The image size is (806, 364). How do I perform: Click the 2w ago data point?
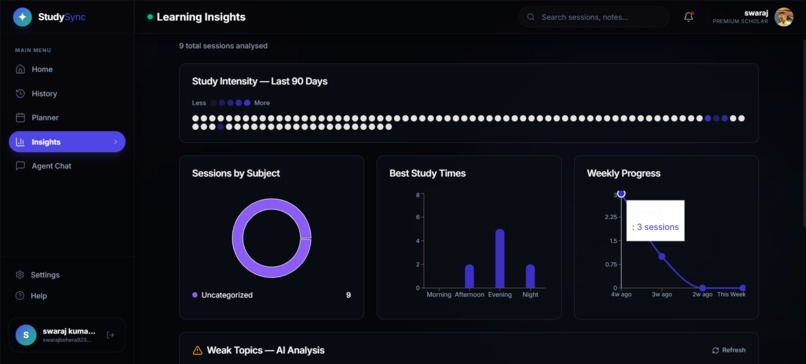tap(702, 288)
